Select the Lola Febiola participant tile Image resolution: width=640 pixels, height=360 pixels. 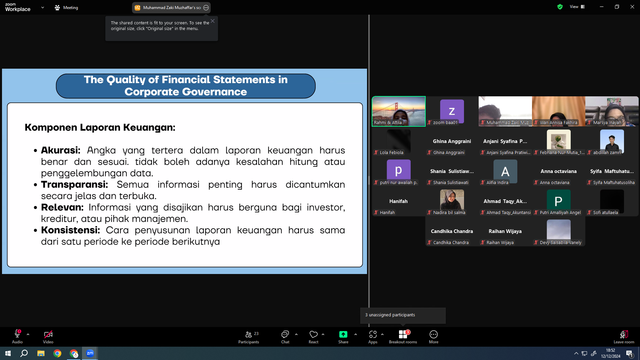click(x=399, y=141)
